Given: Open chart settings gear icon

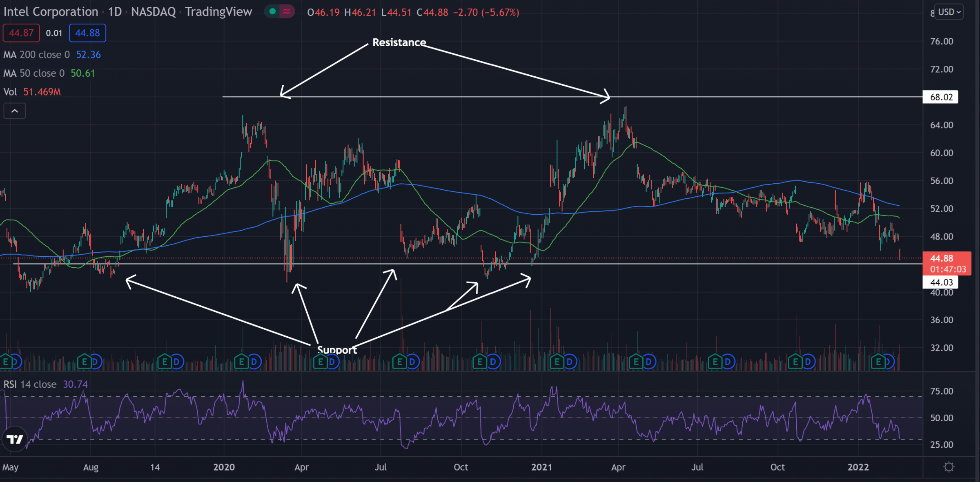Looking at the screenshot, I should coord(949,467).
